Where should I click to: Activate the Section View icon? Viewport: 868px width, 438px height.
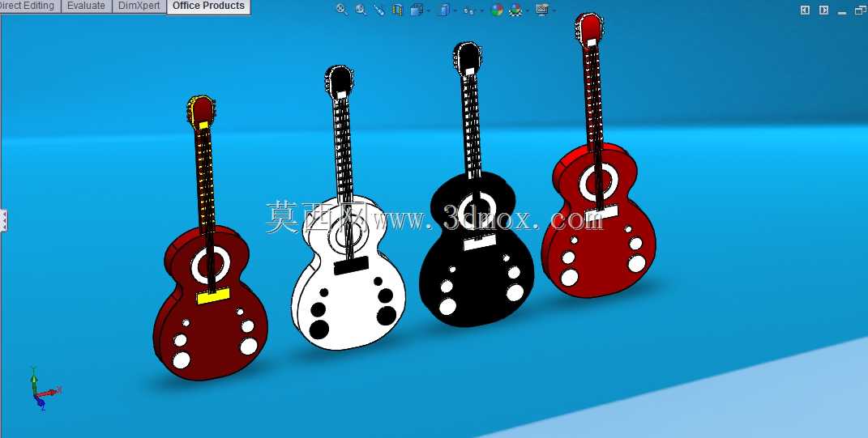[x=397, y=10]
